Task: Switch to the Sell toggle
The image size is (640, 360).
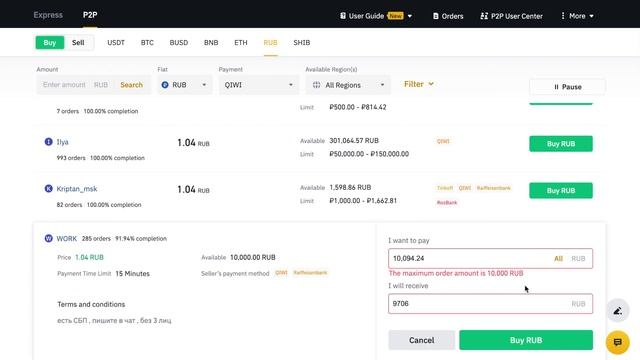Action: click(x=78, y=42)
